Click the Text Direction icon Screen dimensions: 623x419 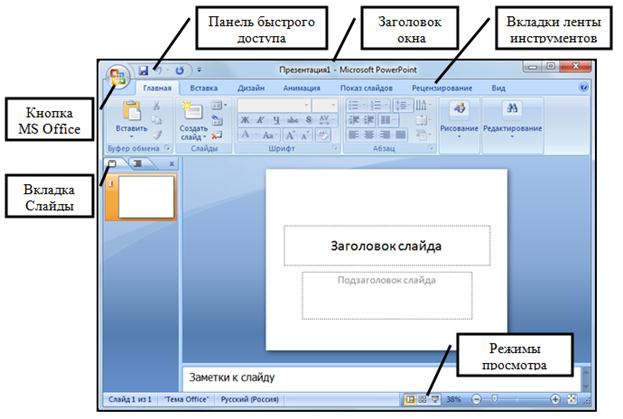tap(423, 105)
